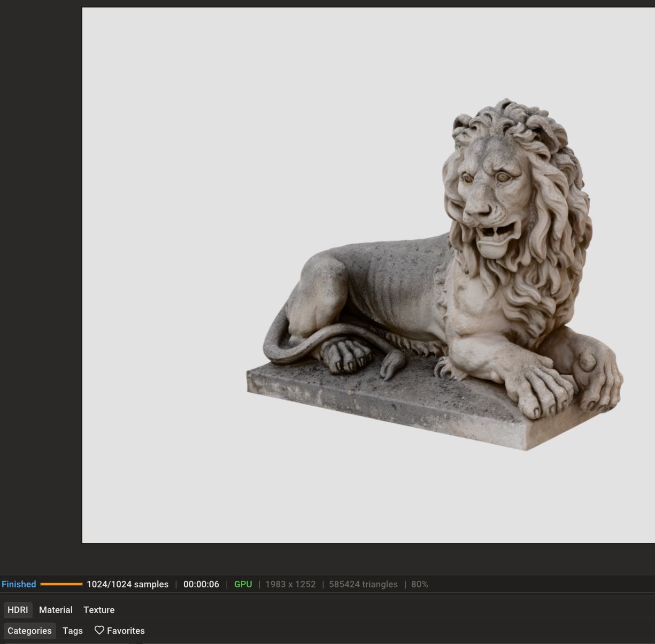Switch to the HDRI tab
This screenshot has width=655, height=644.
point(18,610)
